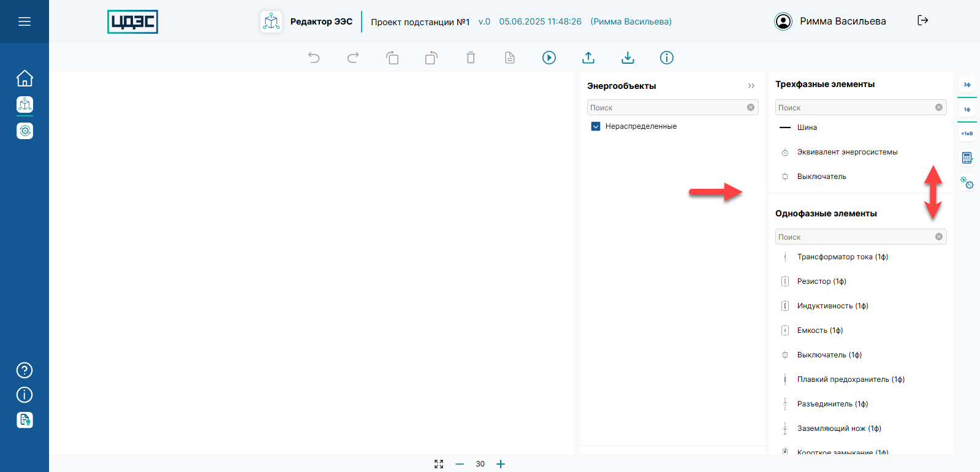This screenshot has width=980, height=472.
Task: Click the trash delete icon in the toolbar
Action: click(471, 58)
